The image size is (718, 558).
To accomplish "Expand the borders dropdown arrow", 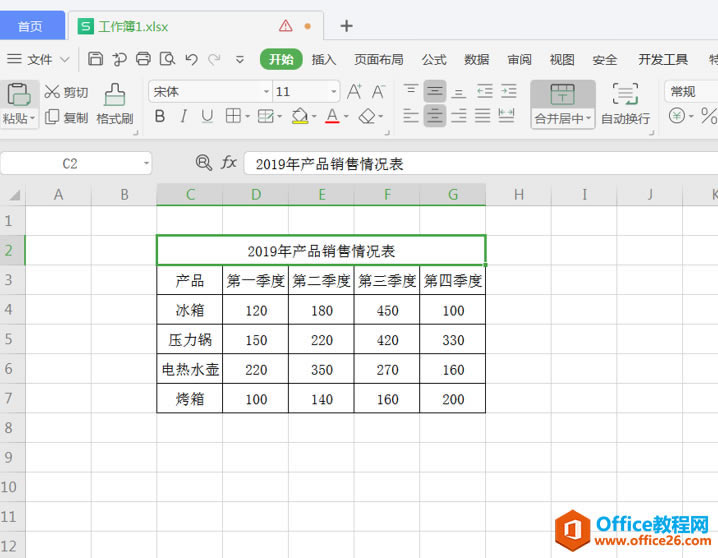I will tap(247, 116).
